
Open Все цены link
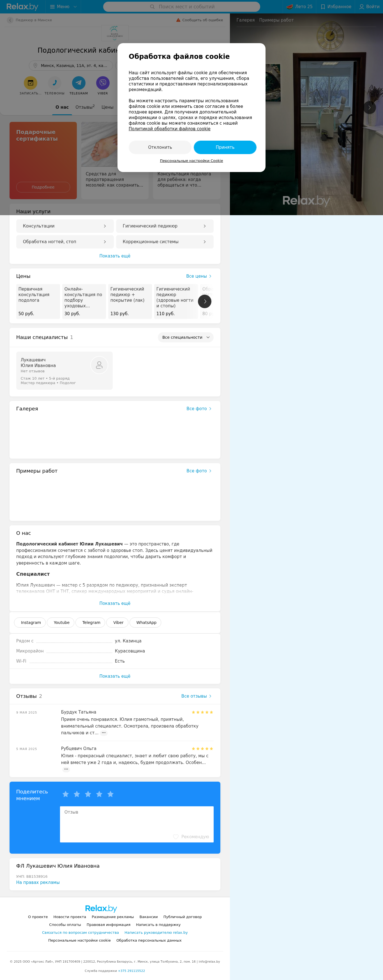pos(199,276)
